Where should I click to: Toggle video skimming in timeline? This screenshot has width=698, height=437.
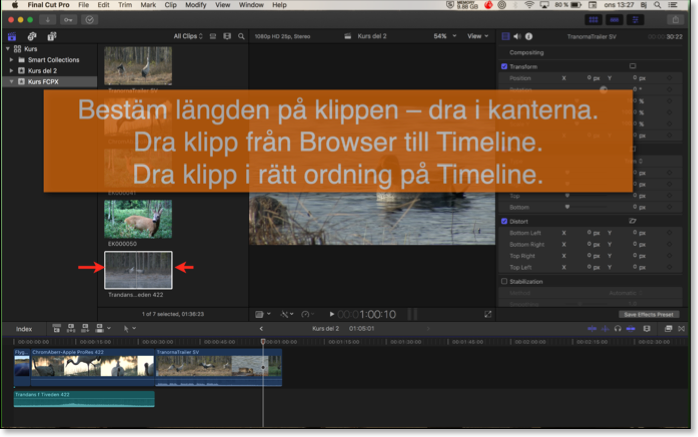coord(592,329)
